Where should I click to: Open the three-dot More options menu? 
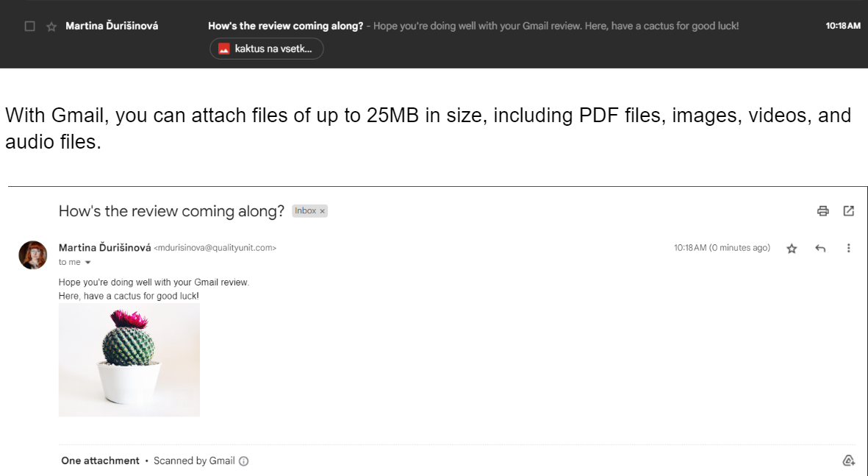coord(849,249)
